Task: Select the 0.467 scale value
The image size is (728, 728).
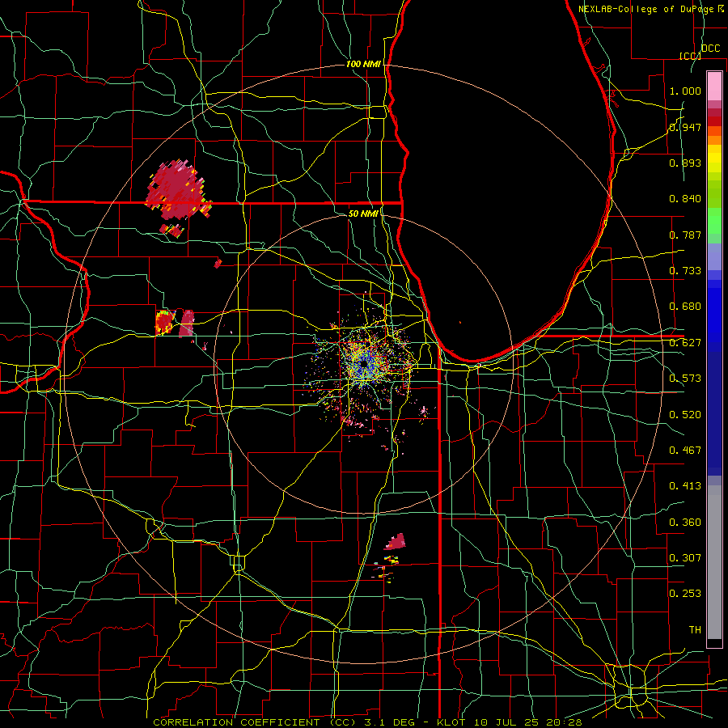Action: 685,451
